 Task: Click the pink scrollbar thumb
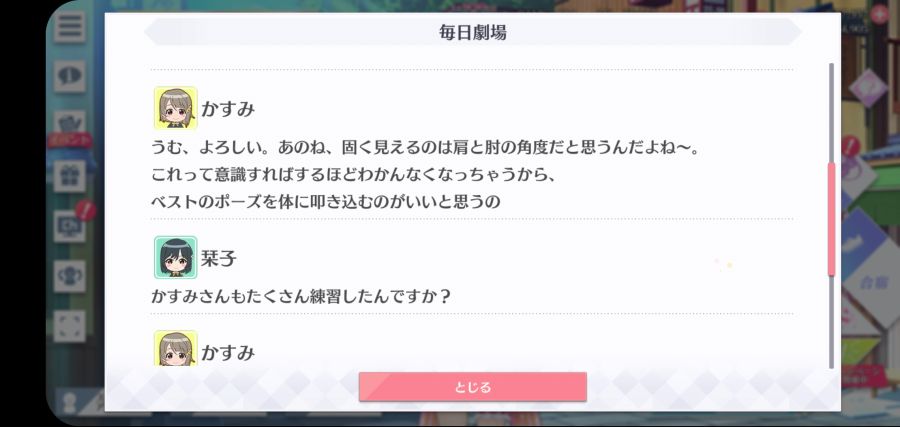click(831, 219)
